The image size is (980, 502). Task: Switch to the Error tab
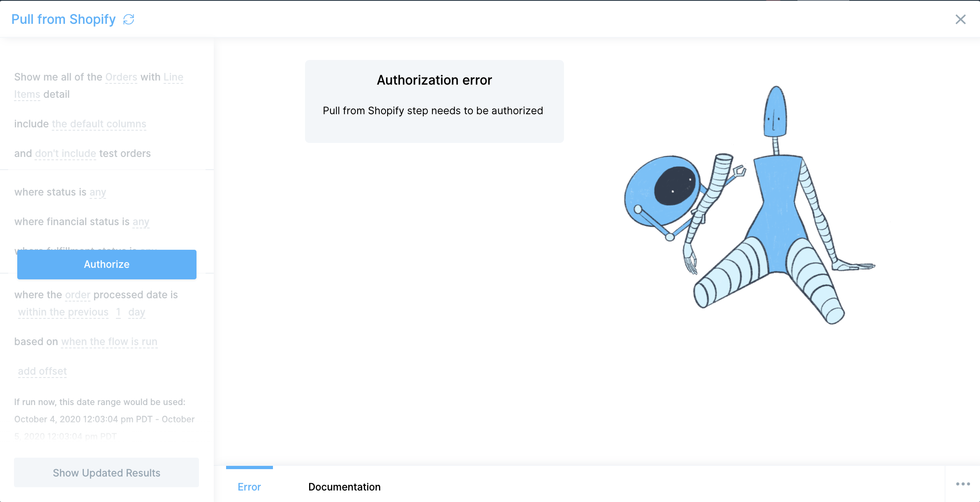point(249,487)
